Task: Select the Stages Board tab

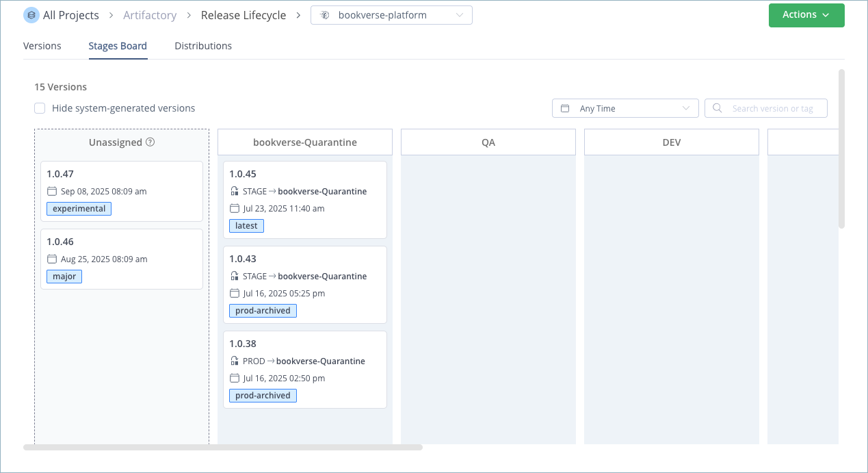Action: tap(118, 46)
